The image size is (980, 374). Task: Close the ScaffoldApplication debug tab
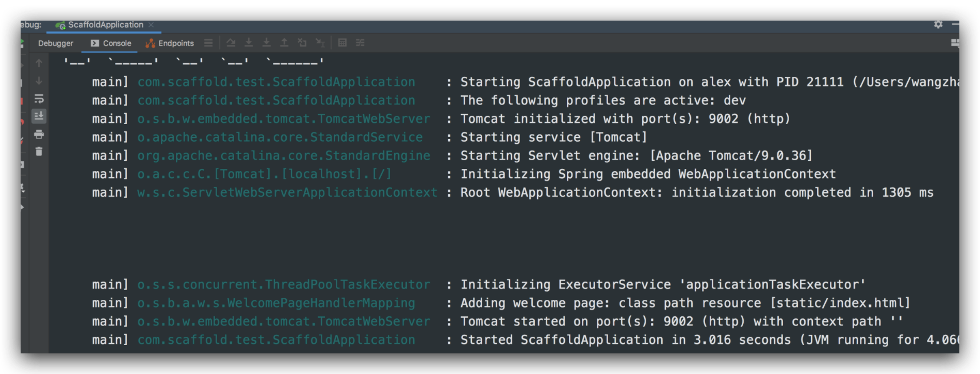point(151,25)
